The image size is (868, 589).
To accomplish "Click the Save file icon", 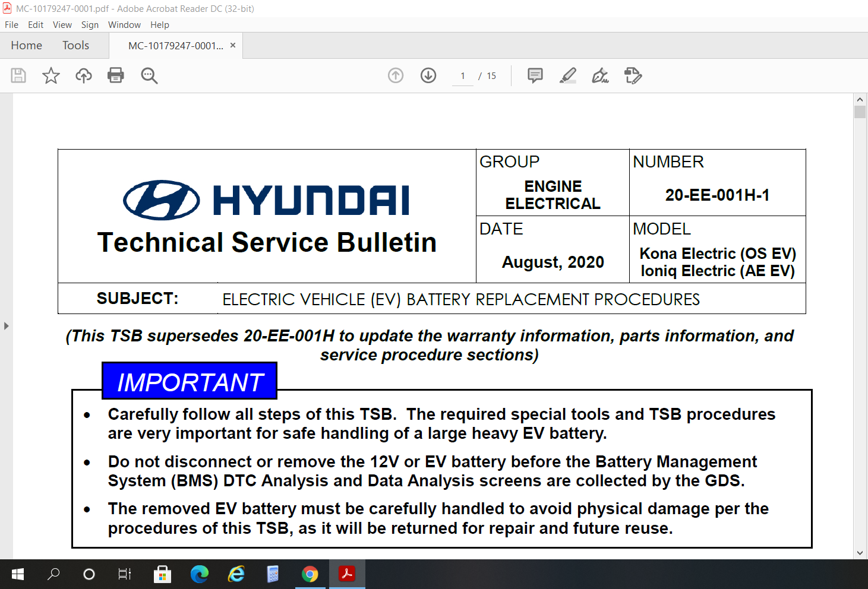I will click(x=18, y=75).
